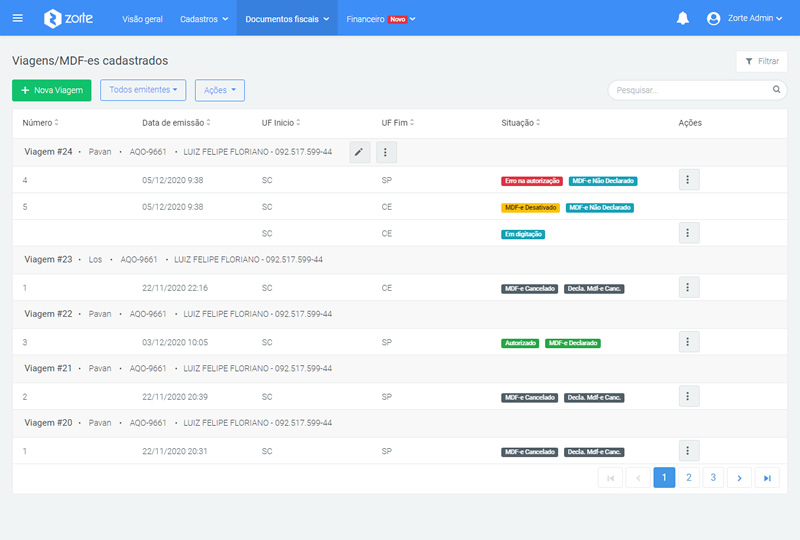The width and height of the screenshot is (800, 540).
Task: Sort table by Data de emissão
Action: click(176, 123)
